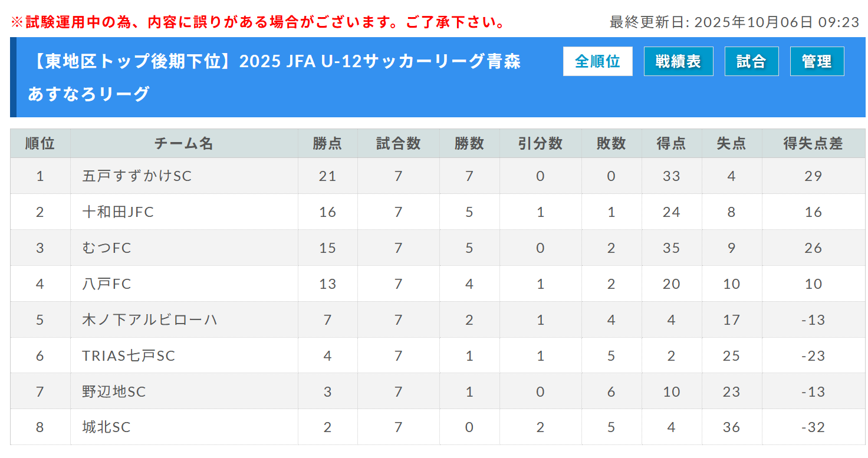This screenshot has width=868, height=458.
Task: Click the 城北SC team name
Action: 107,427
